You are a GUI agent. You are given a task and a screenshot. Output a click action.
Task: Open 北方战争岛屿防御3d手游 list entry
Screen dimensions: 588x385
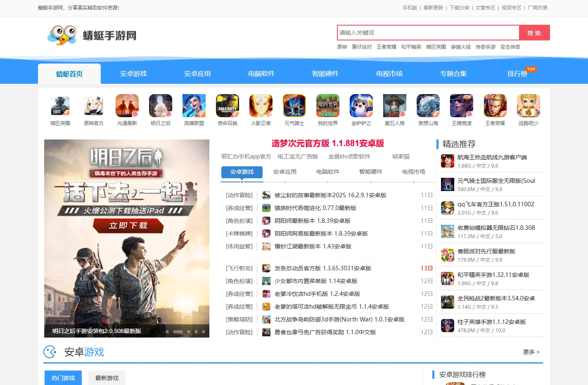tap(339, 319)
